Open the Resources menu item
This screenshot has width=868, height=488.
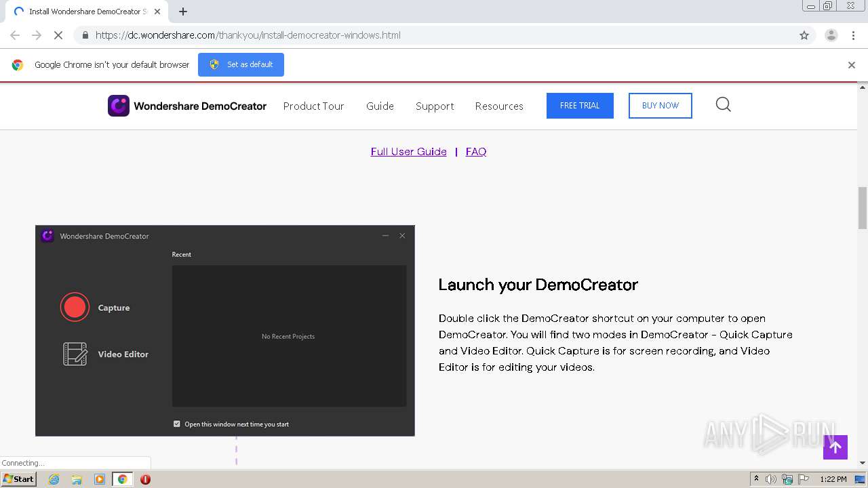[x=499, y=106]
